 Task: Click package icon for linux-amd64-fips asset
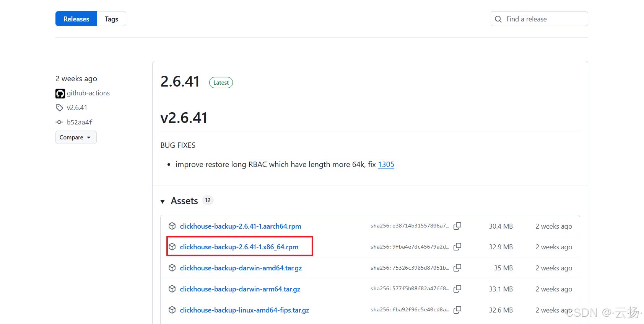point(172,310)
